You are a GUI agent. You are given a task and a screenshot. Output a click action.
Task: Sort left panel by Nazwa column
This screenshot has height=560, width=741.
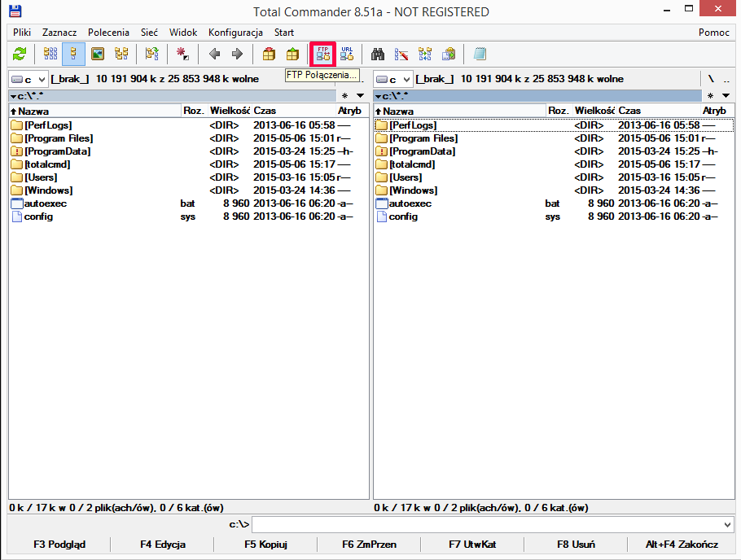[x=95, y=111]
